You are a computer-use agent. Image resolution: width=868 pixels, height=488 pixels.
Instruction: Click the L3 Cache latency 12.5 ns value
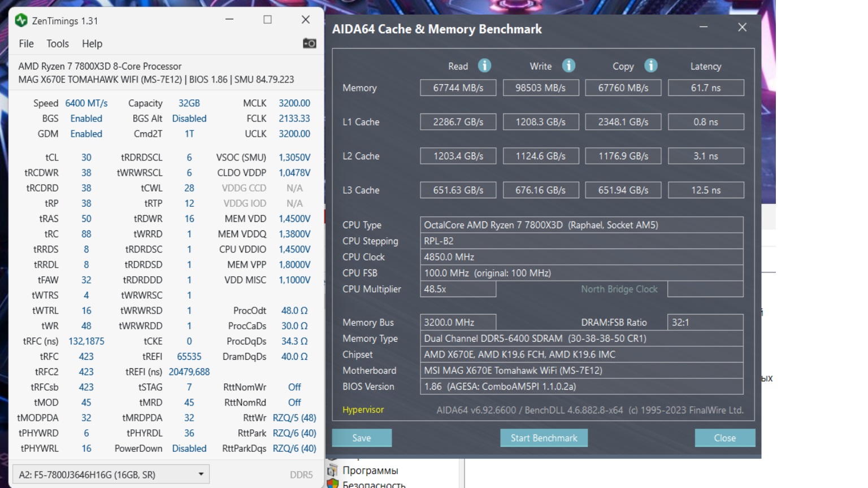tap(706, 190)
